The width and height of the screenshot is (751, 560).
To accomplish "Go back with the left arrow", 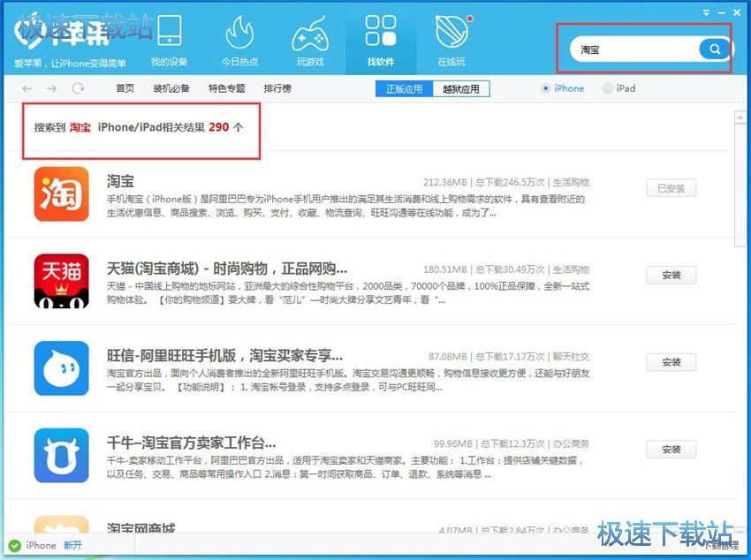I will [x=27, y=88].
